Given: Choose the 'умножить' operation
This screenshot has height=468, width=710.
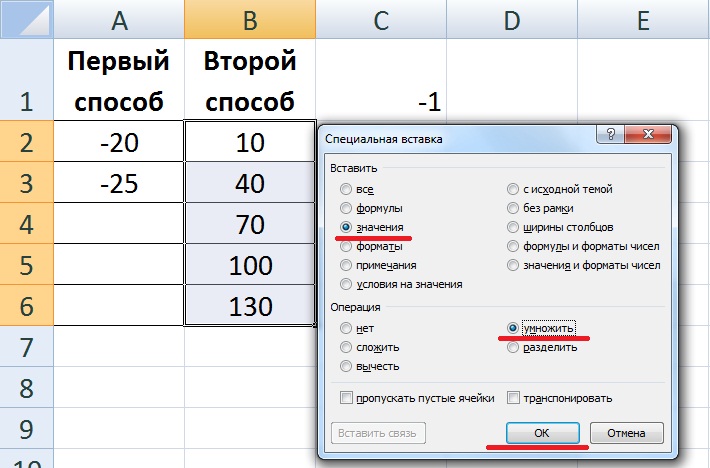Looking at the screenshot, I should pyautogui.click(x=513, y=328).
